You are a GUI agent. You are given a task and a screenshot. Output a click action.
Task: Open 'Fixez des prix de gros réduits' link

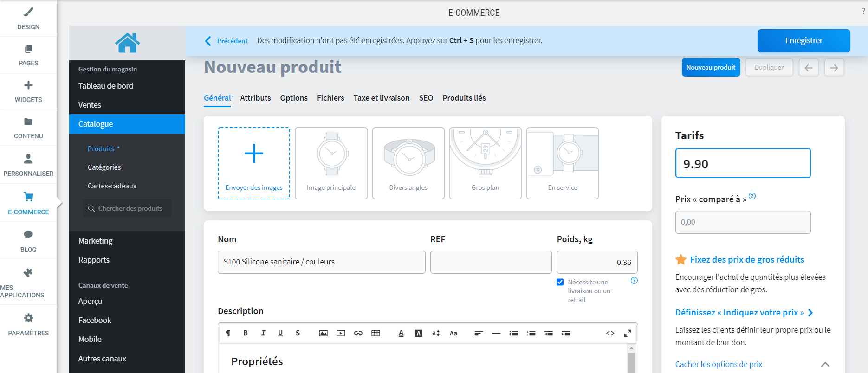pyautogui.click(x=747, y=259)
